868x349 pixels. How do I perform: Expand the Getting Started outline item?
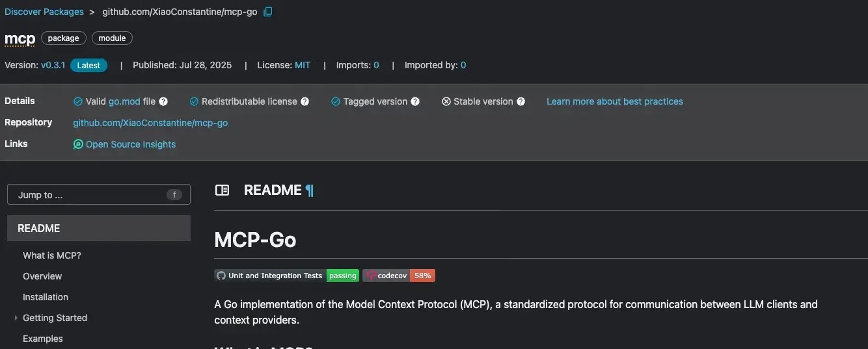[15, 318]
